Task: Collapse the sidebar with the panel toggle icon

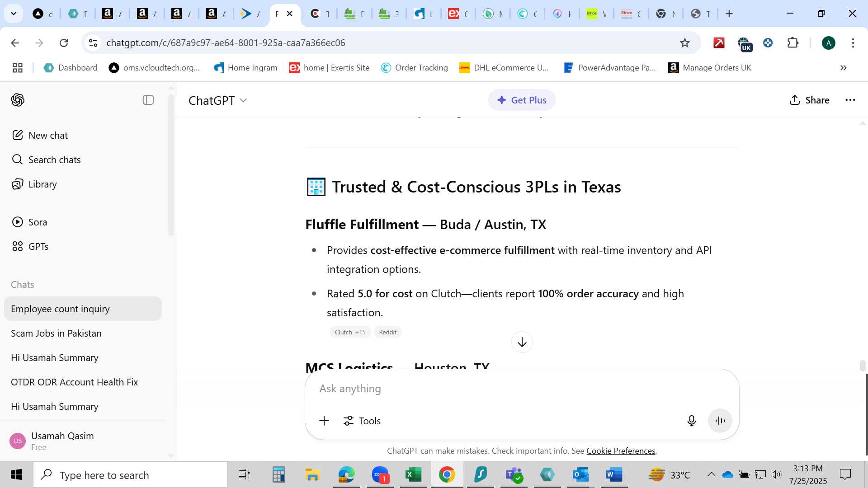Action: coord(148,100)
